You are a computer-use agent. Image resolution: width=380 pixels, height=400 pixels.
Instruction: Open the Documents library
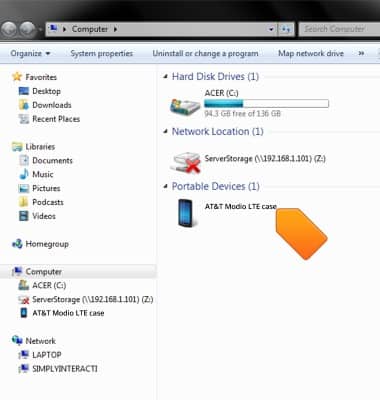(52, 161)
